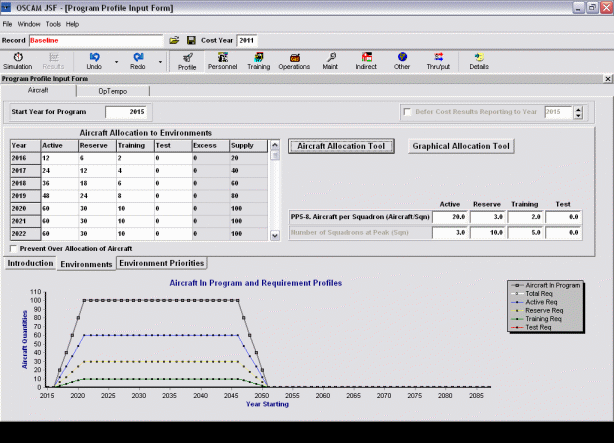The image size is (614, 443).
Task: Select the Results toolbar icon
Action: (53, 61)
